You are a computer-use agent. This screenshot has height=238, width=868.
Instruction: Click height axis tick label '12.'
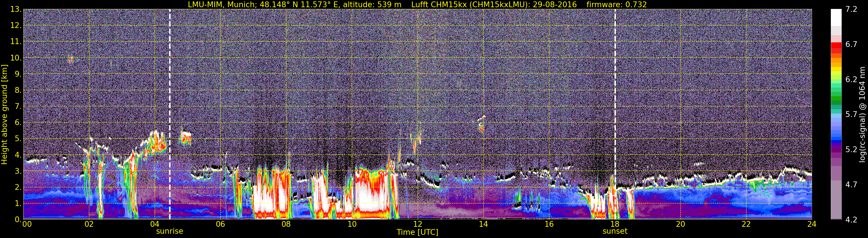click(16, 25)
